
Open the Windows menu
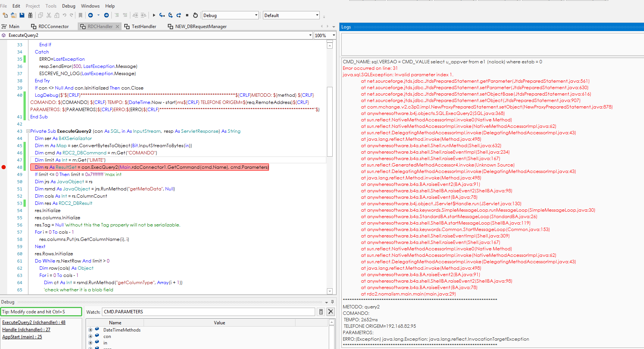[x=90, y=6]
